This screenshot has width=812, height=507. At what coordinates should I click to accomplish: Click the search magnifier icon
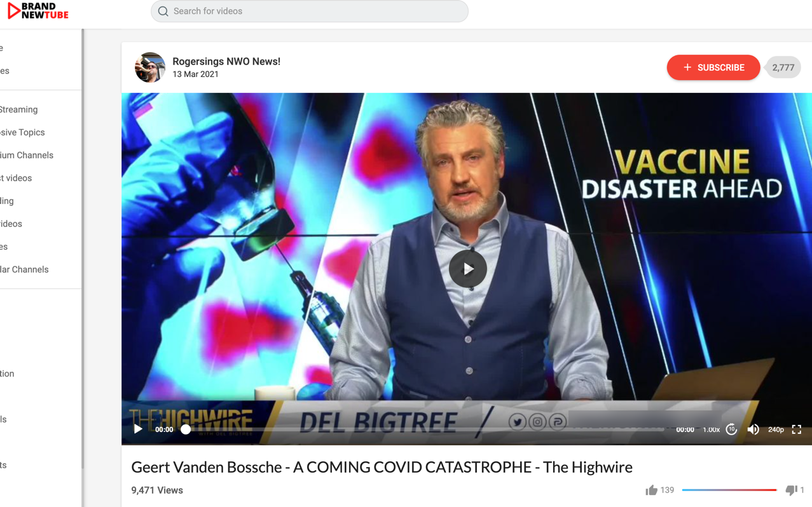(x=163, y=11)
